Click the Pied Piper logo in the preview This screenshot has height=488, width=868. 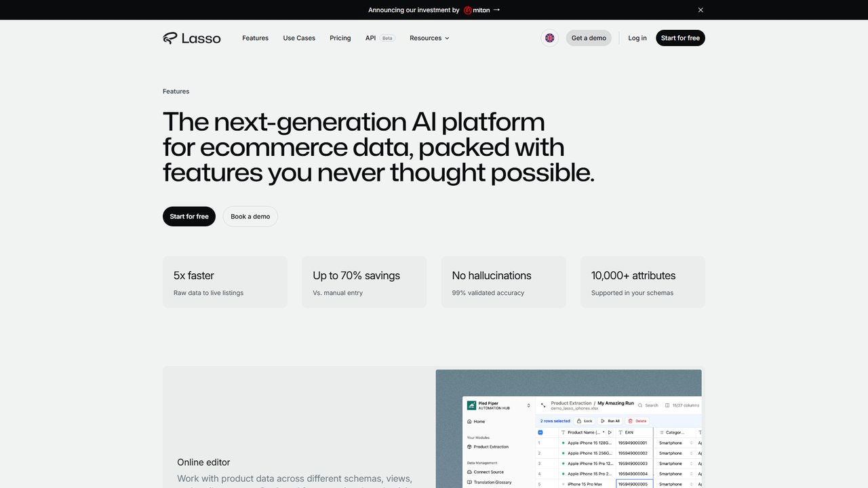tap(472, 405)
